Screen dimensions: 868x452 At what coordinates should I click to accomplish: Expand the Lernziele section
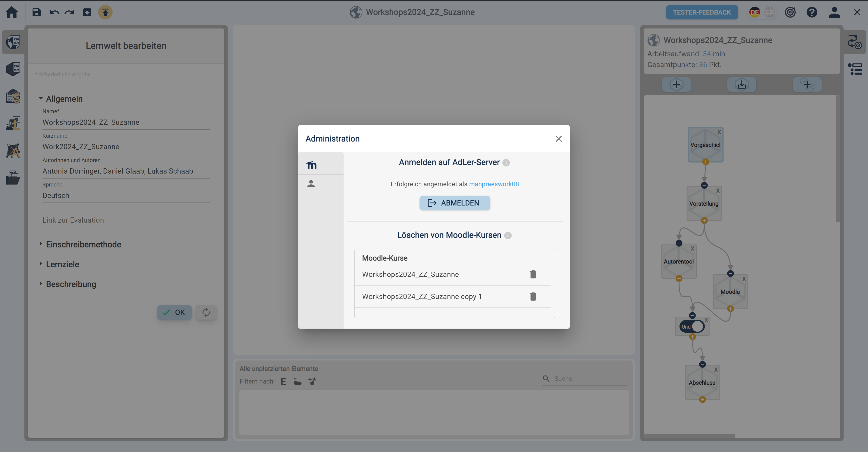(x=62, y=264)
